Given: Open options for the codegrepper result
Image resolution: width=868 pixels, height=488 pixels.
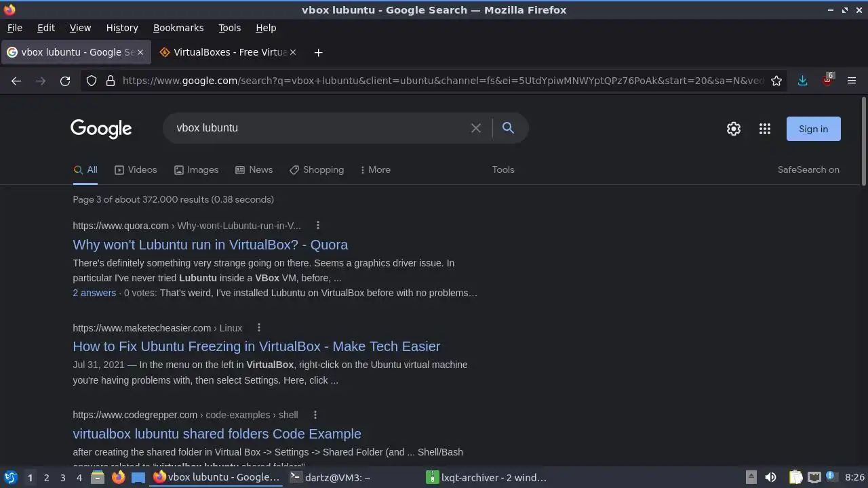Looking at the screenshot, I should [x=315, y=415].
